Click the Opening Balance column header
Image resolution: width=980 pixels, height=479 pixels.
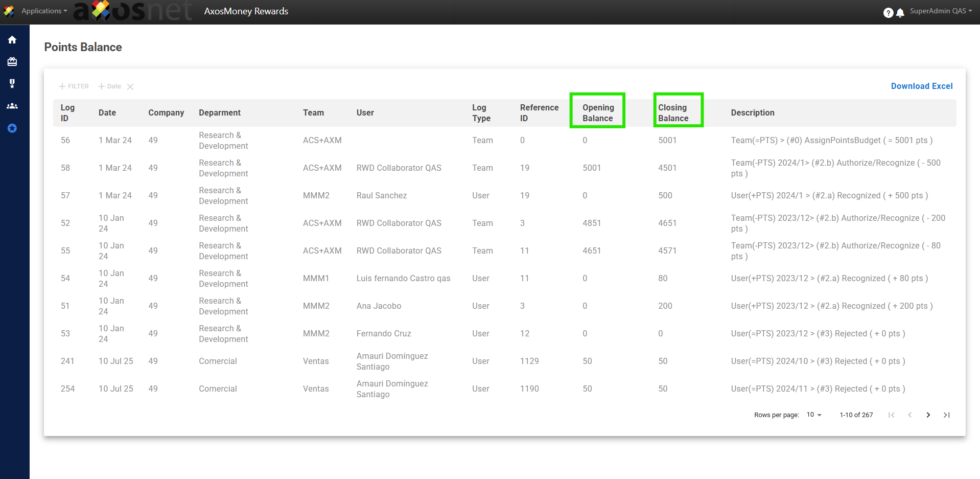598,113
